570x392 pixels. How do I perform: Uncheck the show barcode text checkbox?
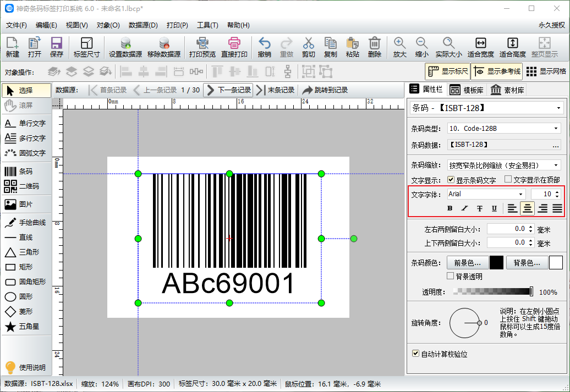point(451,180)
